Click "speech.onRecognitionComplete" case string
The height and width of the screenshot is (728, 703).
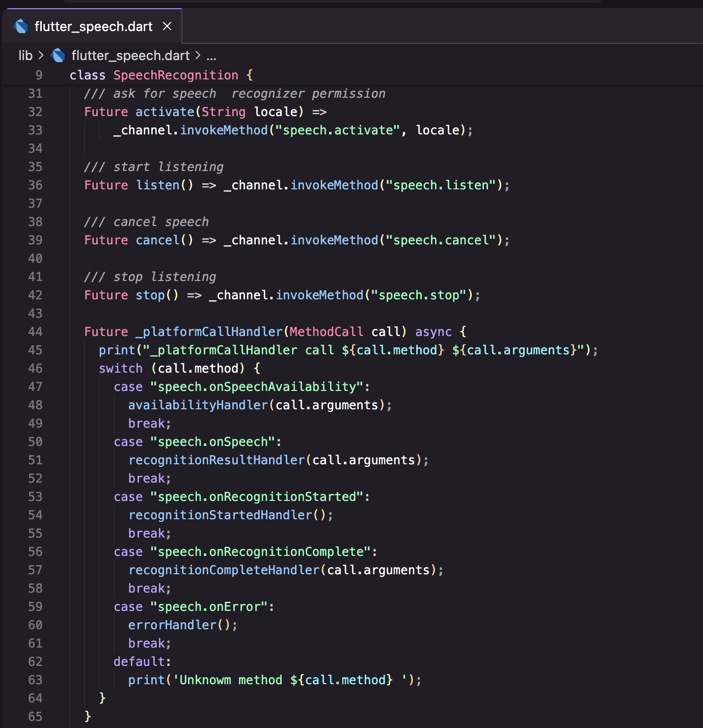pos(261,552)
